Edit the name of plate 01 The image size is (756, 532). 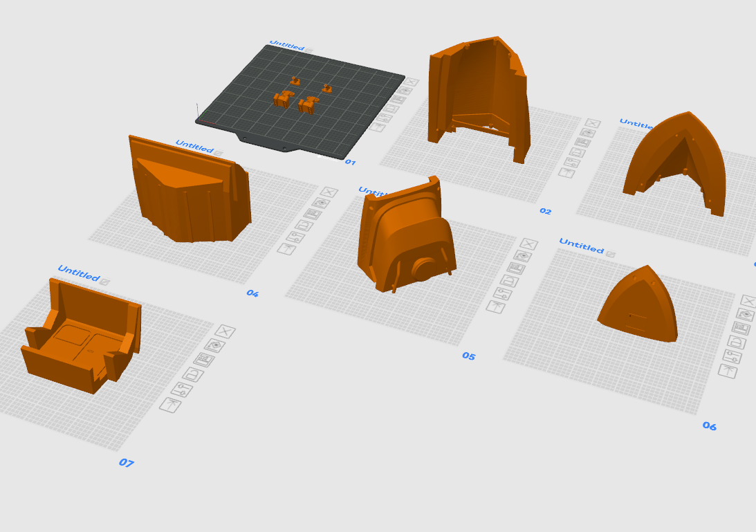308,51
